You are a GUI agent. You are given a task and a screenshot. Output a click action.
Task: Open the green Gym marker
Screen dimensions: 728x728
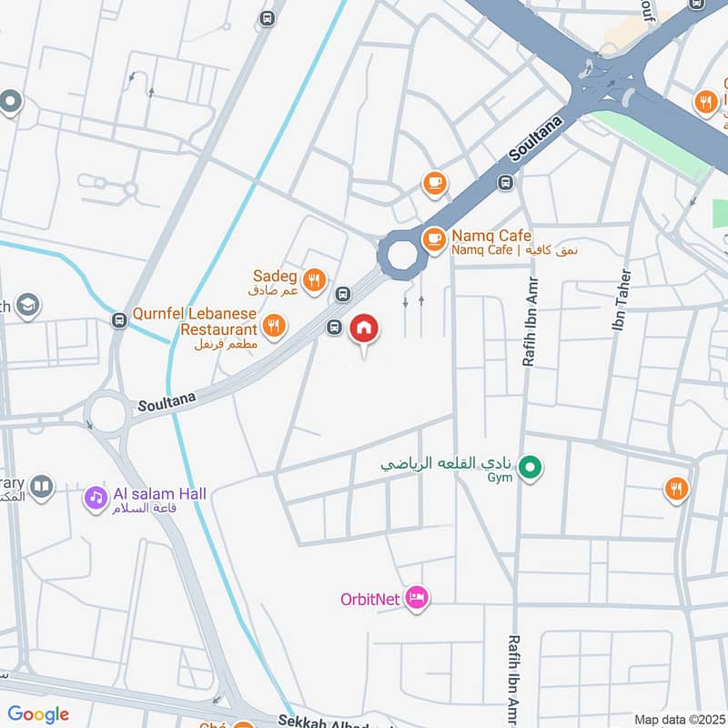(530, 468)
